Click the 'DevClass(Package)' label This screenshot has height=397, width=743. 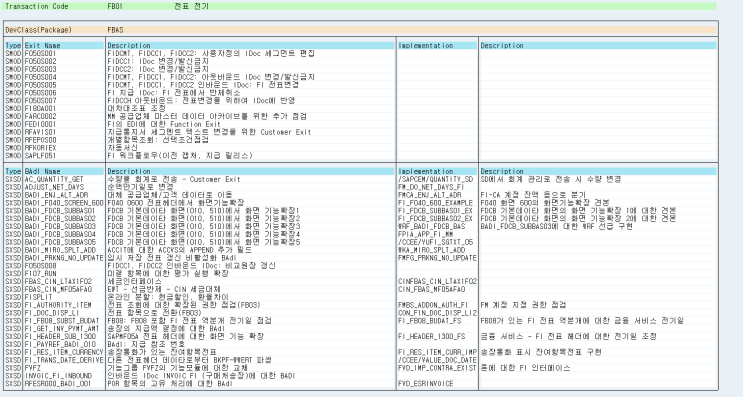38,30
